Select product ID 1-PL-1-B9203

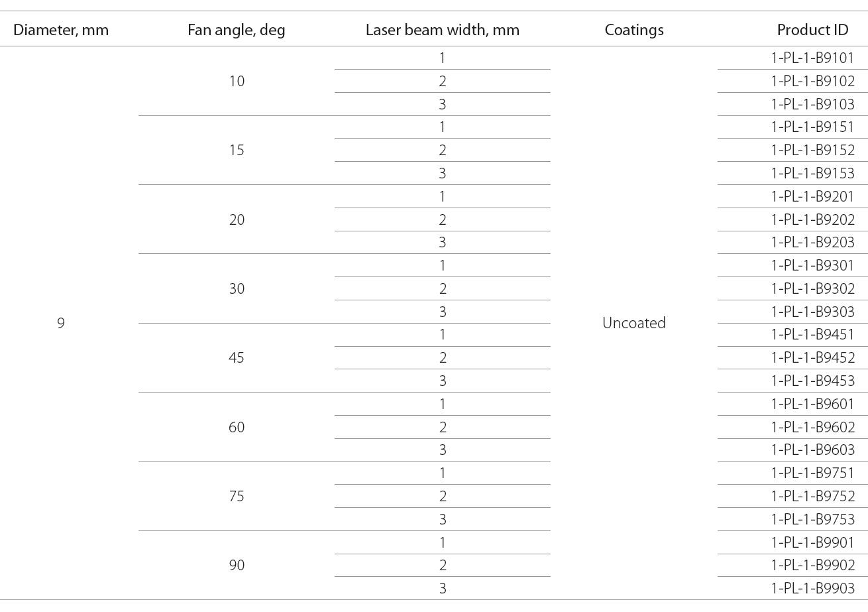(813, 242)
